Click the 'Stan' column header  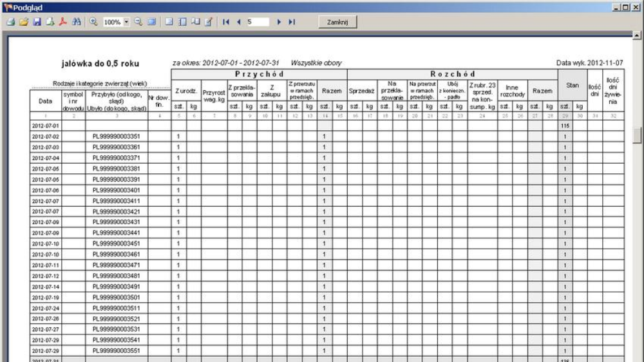pyautogui.click(x=572, y=85)
